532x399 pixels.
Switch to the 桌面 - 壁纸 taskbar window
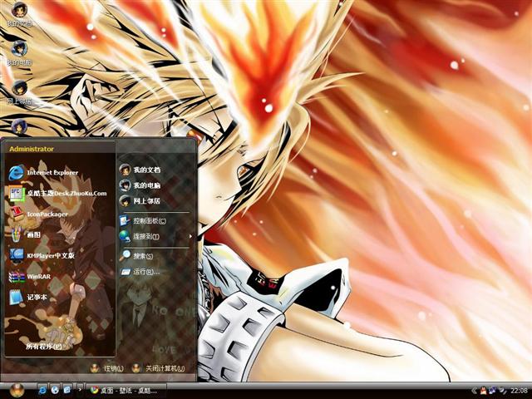(x=126, y=391)
